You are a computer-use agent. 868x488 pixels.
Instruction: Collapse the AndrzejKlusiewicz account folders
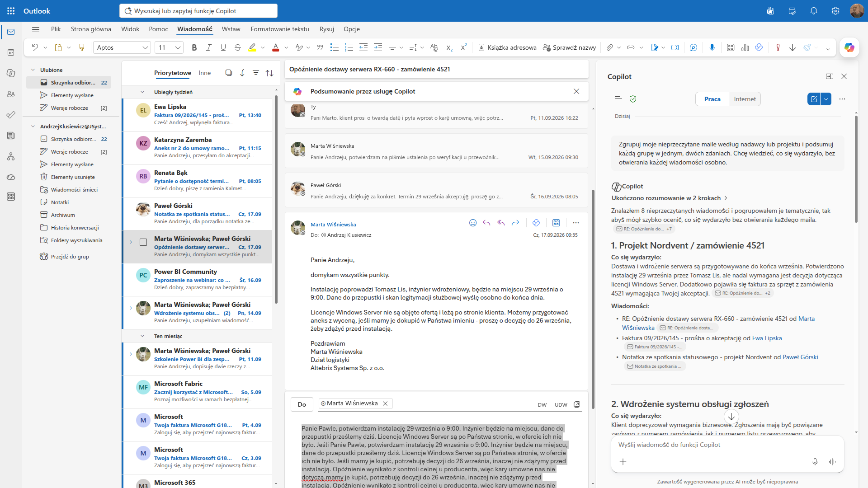coord(33,127)
